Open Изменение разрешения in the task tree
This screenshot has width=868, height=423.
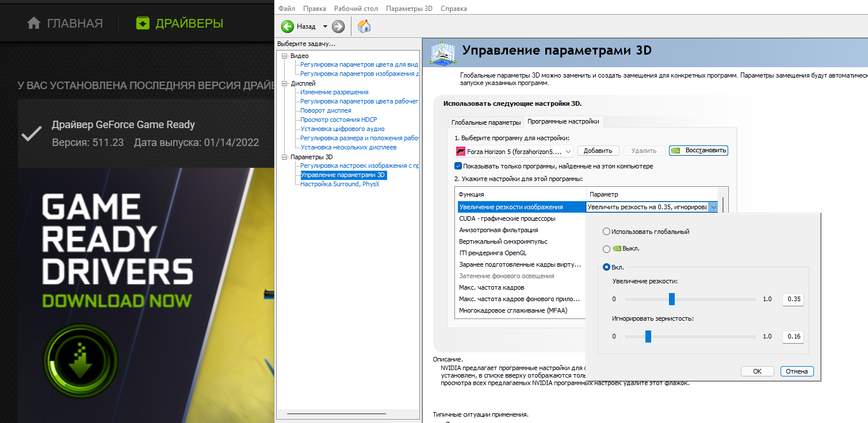[x=334, y=92]
